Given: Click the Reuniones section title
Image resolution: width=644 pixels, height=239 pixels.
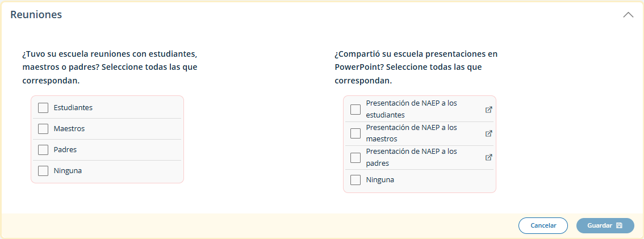Looking at the screenshot, I should click(x=36, y=15).
